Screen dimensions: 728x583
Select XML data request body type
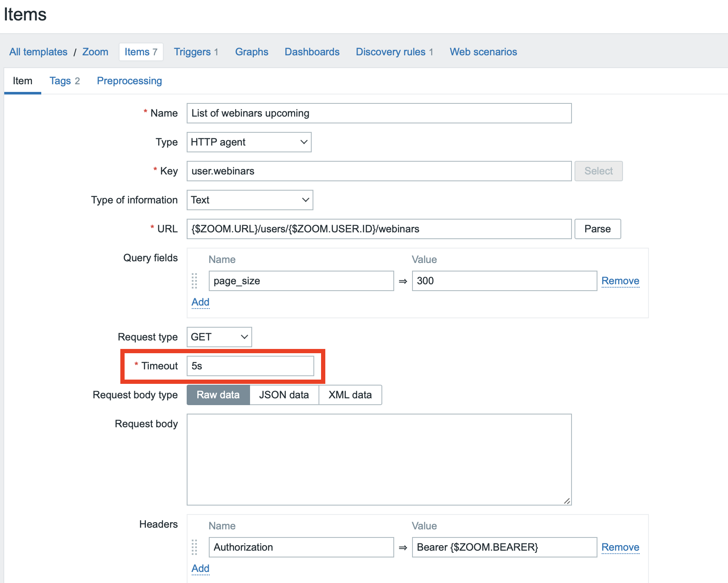350,395
